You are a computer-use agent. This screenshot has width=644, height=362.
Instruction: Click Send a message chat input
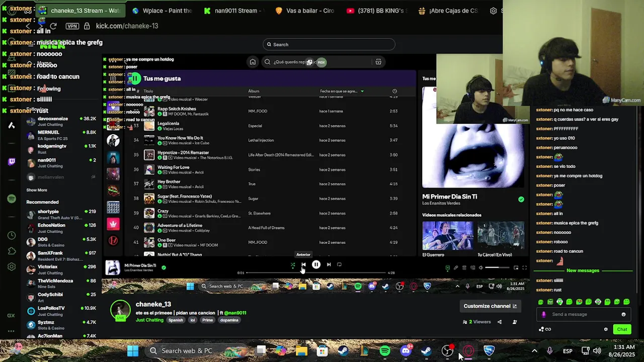(x=584, y=314)
